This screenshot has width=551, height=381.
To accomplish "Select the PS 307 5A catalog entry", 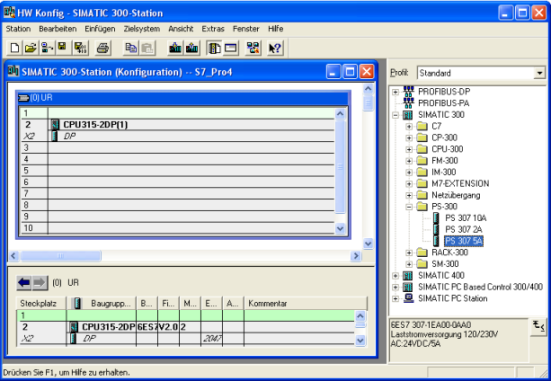I will click(x=464, y=241).
